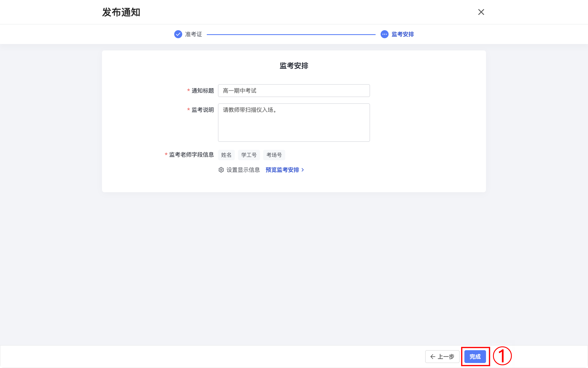
Task: Go to the 准考证 step label
Action: click(x=193, y=34)
